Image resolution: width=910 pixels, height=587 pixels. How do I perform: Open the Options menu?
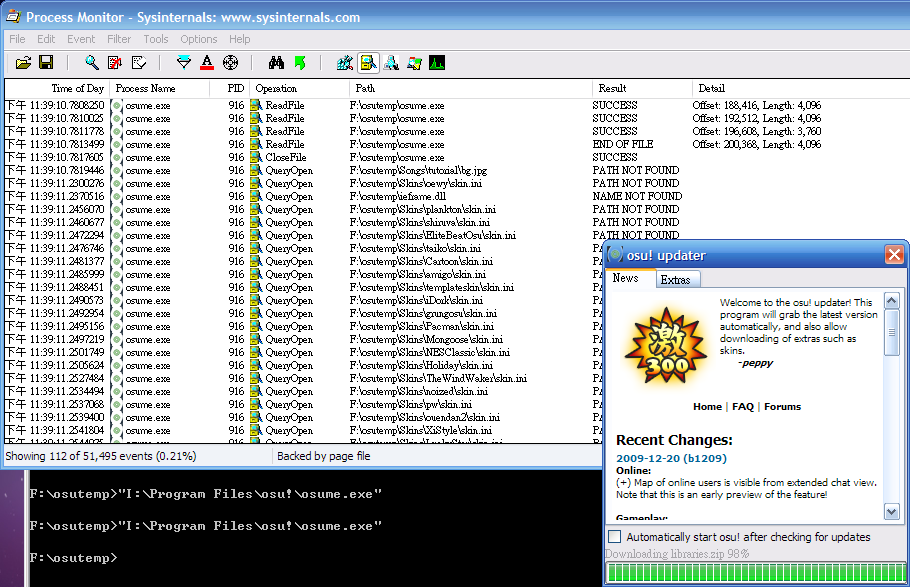pyautogui.click(x=198, y=39)
